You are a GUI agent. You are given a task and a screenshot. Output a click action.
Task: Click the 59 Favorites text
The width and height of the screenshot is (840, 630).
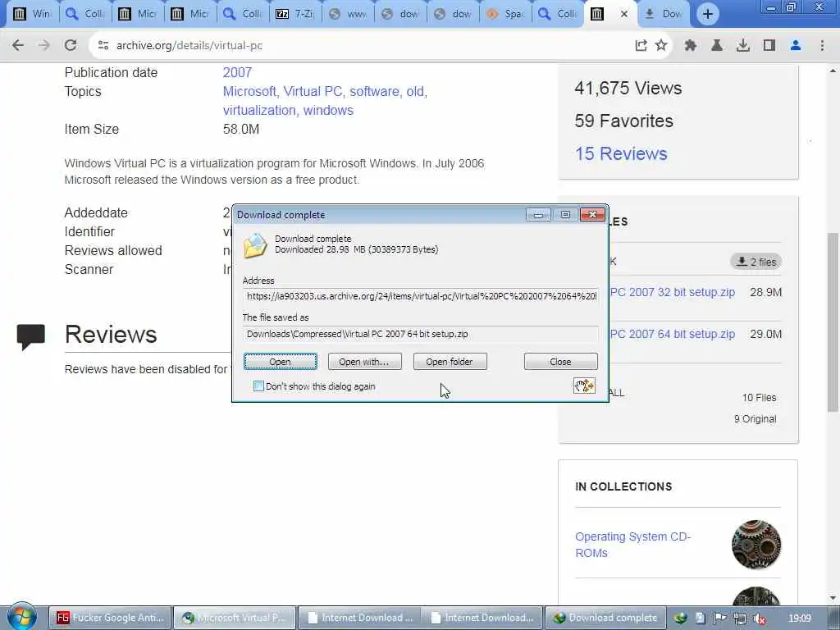click(623, 121)
